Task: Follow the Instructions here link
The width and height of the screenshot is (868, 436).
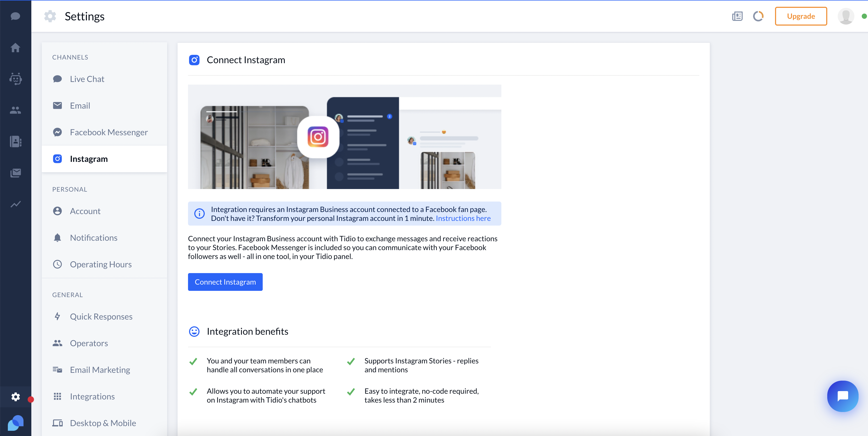Action: click(463, 218)
